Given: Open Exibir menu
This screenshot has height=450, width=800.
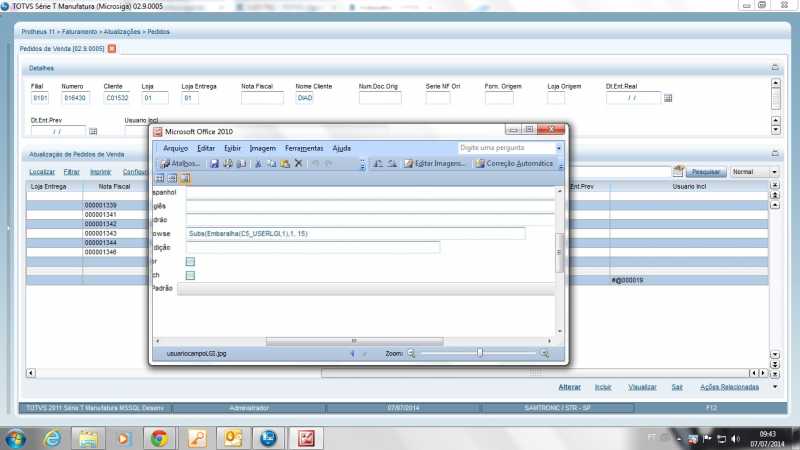Looking at the screenshot, I should coord(232,148).
